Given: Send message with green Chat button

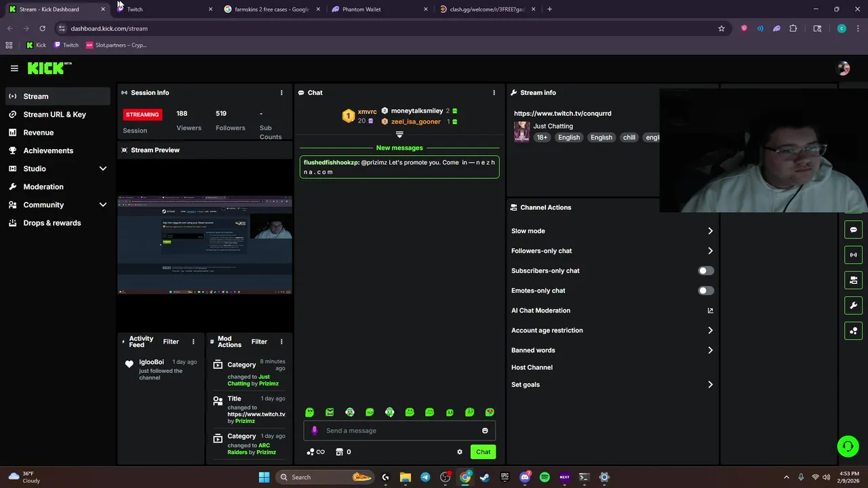Looking at the screenshot, I should [x=484, y=452].
